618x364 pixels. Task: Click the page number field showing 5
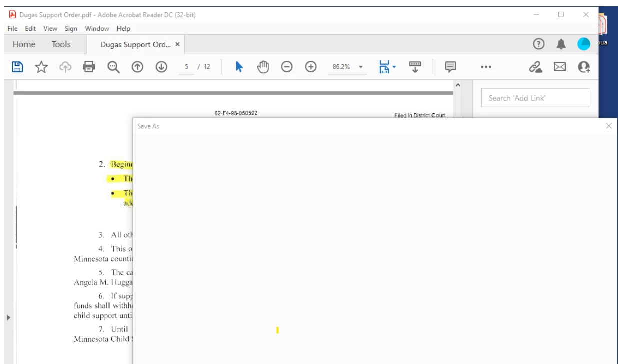click(x=187, y=66)
